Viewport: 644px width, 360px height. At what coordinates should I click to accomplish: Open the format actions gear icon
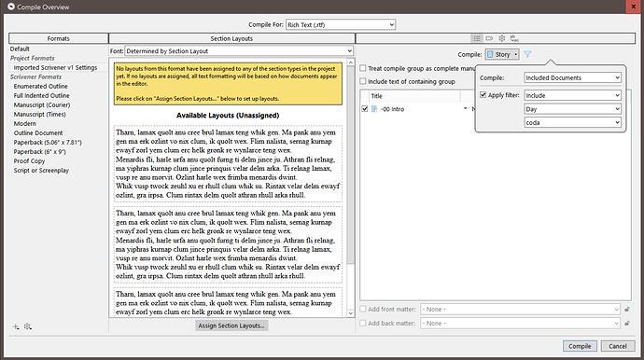(27, 326)
